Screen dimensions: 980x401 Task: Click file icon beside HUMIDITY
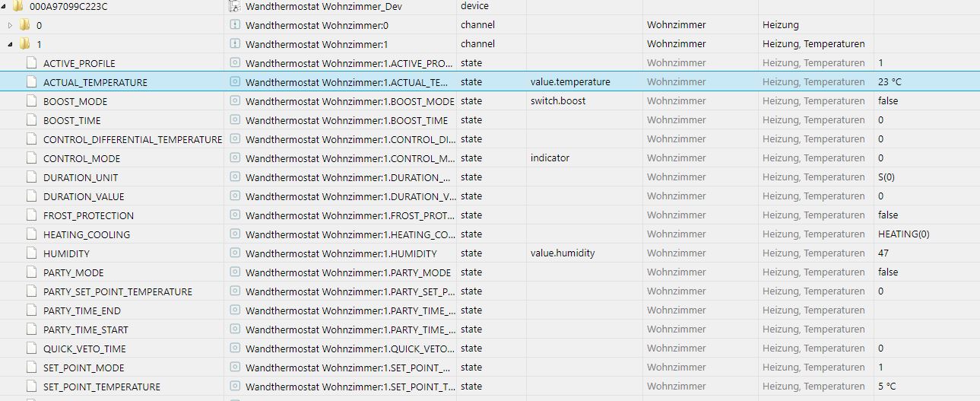(31, 253)
